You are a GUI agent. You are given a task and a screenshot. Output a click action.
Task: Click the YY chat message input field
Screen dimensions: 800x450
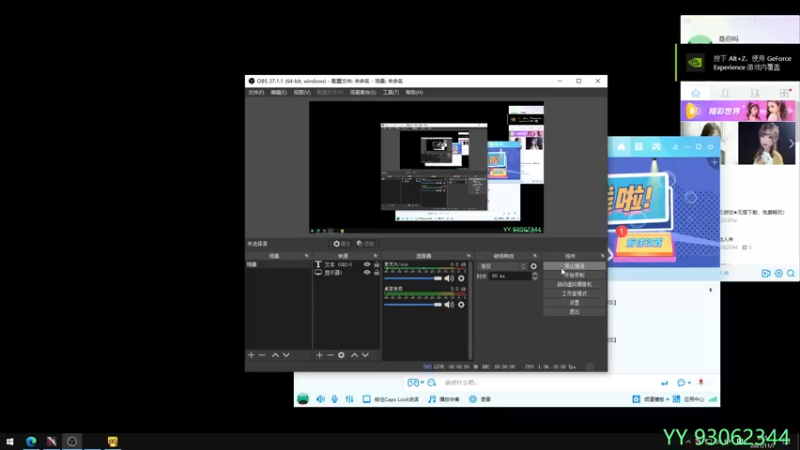(x=548, y=383)
